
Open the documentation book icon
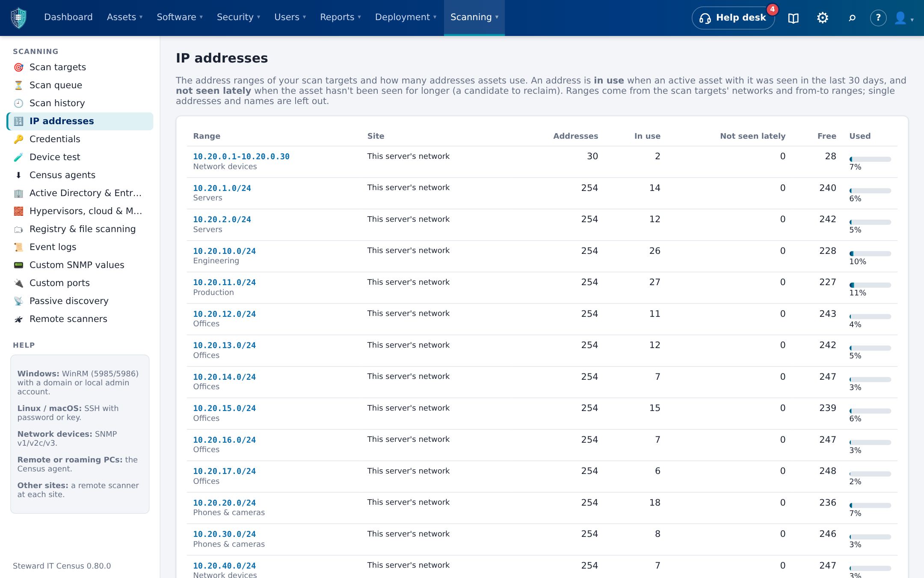[794, 18]
